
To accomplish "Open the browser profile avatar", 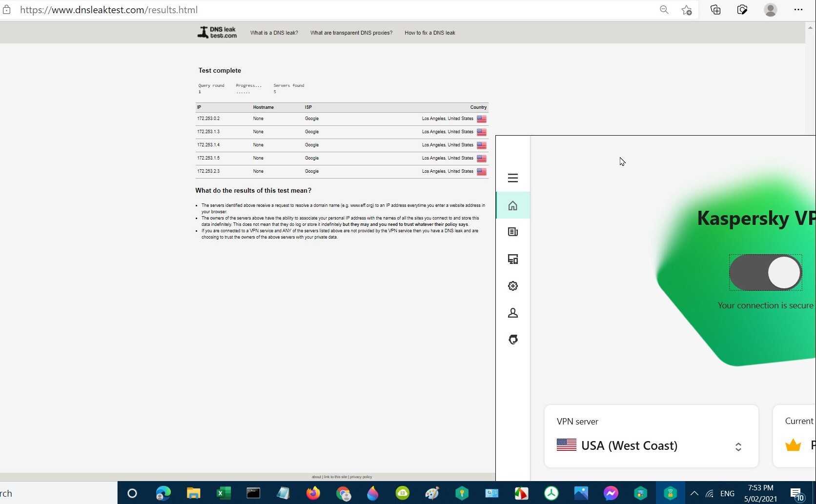I will tap(770, 10).
